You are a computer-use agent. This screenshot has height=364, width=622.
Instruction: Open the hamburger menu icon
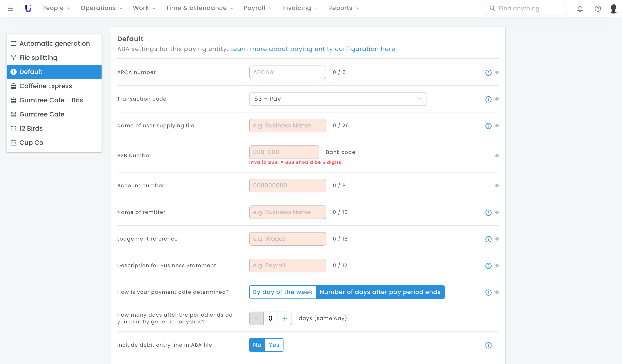11,9
